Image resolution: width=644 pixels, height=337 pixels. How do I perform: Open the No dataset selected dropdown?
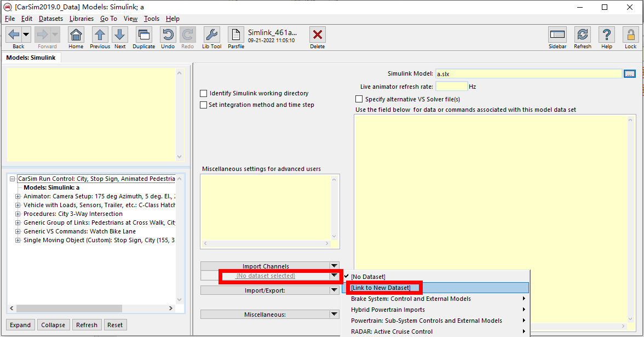(x=334, y=275)
